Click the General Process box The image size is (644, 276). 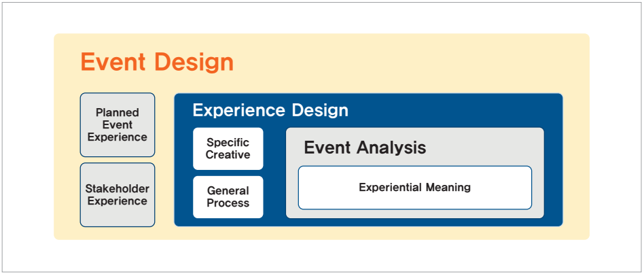pyautogui.click(x=228, y=197)
